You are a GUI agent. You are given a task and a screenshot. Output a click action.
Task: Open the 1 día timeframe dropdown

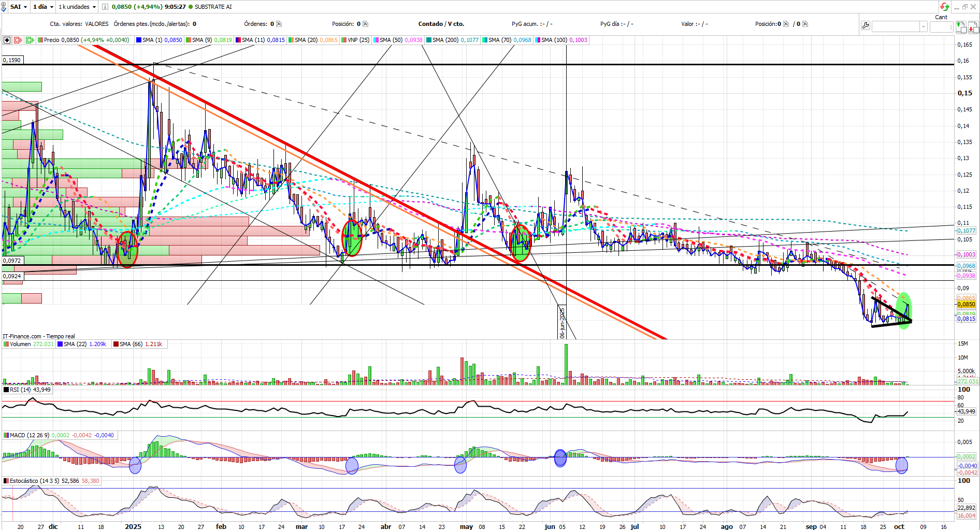(42, 7)
